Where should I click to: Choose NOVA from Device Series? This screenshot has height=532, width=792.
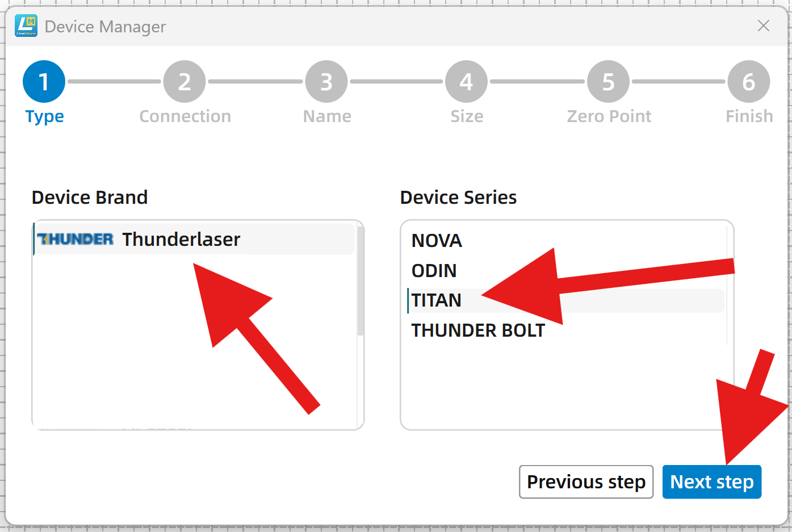pyautogui.click(x=437, y=241)
